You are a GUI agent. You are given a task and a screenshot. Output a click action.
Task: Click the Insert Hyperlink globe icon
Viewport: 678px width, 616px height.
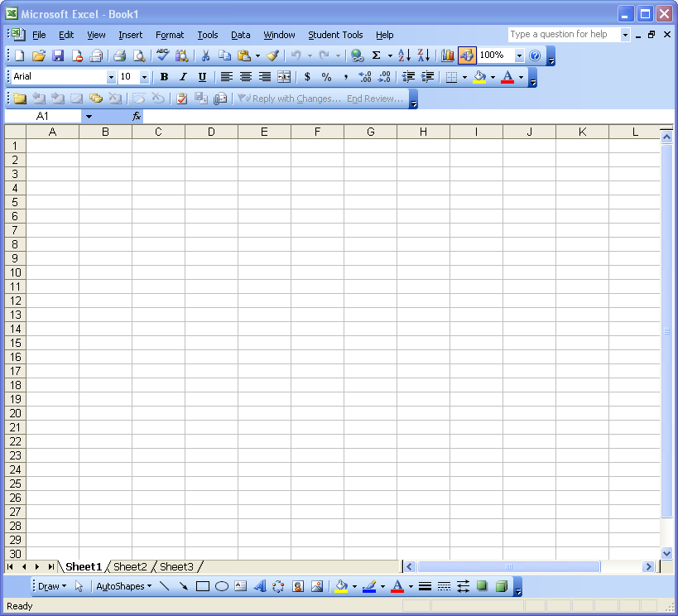click(x=357, y=55)
